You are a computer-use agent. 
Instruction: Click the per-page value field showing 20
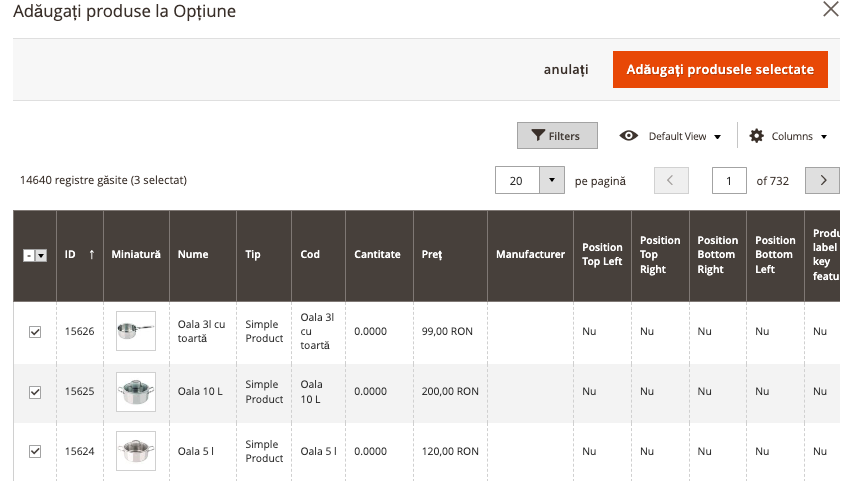coord(517,180)
